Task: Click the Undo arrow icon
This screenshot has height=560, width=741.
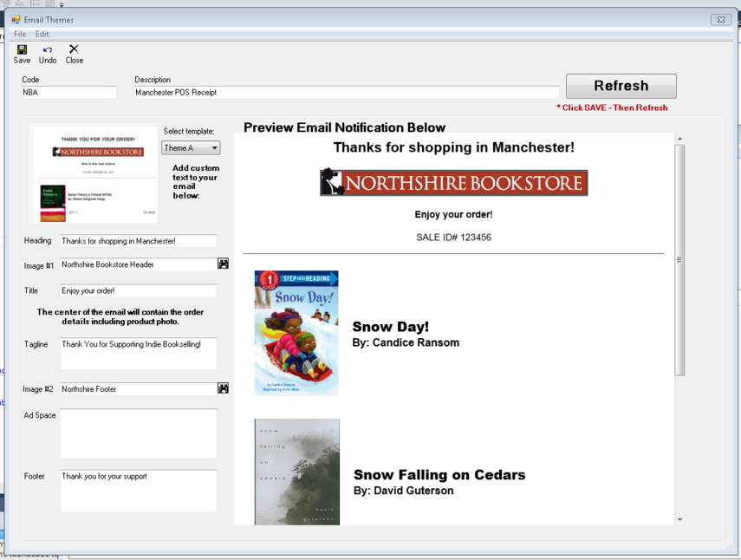Action: [48, 49]
